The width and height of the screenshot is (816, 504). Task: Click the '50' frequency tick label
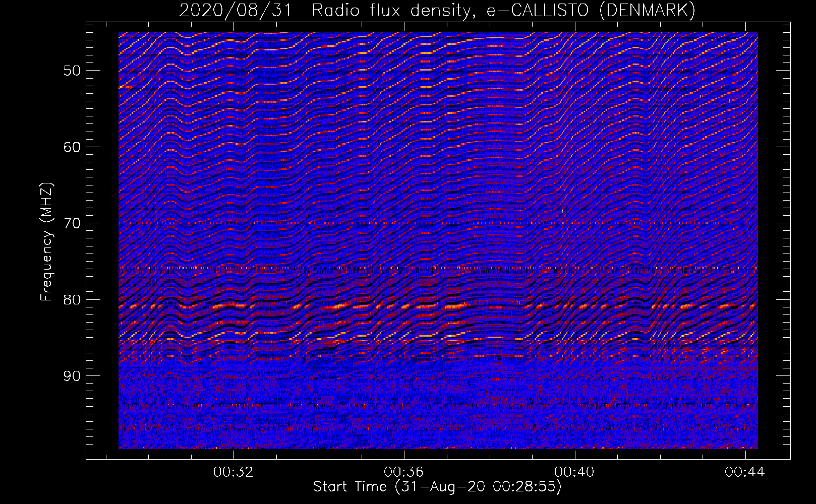[x=72, y=71]
